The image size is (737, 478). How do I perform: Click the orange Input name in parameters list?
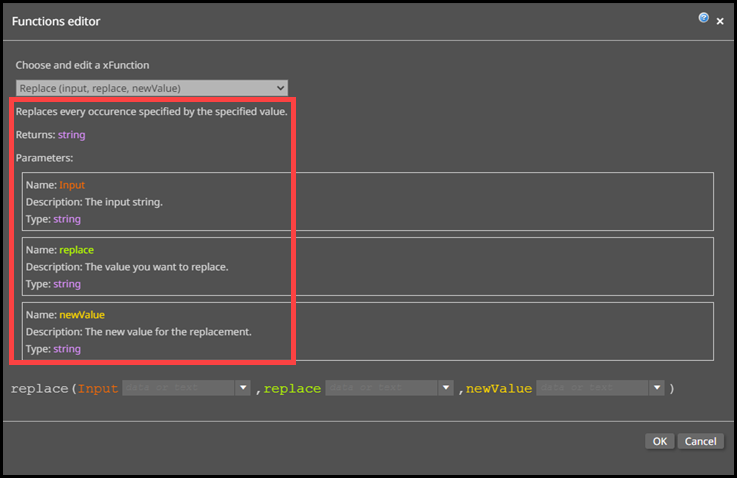[x=72, y=185]
